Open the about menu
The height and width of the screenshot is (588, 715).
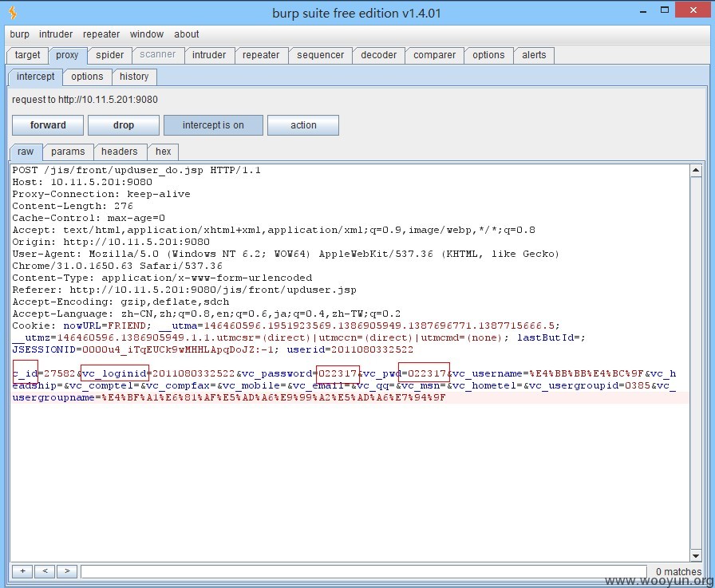coord(187,34)
